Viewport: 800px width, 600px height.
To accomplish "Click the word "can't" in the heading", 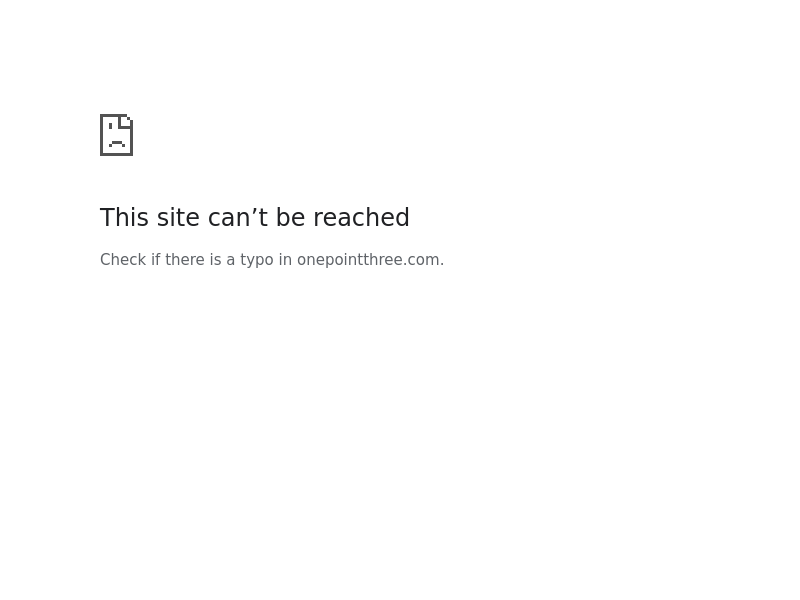I will click(x=238, y=217).
